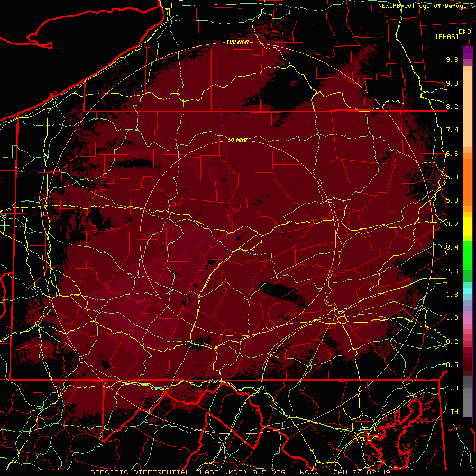
Task: Click the 50 NMI range ring label
Action: pyautogui.click(x=237, y=140)
